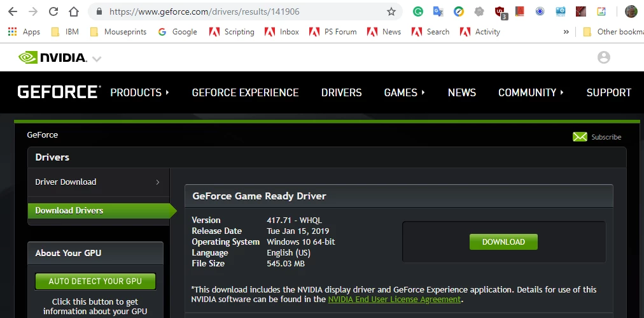Click the green DOWNLOAD button

503,242
